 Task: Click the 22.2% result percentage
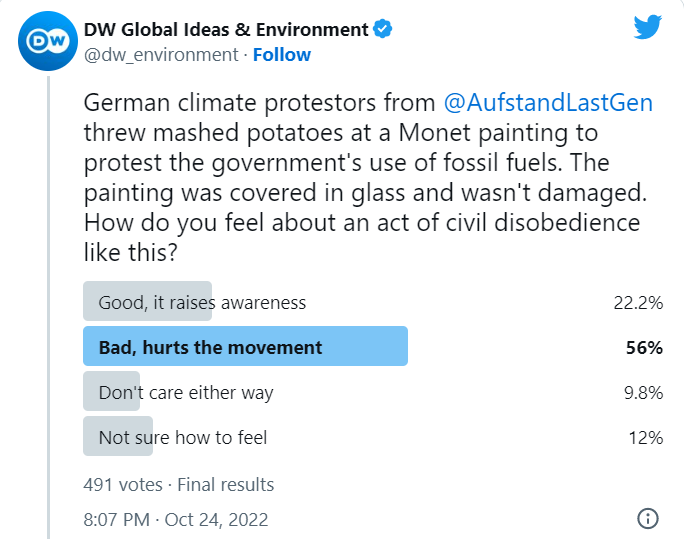click(638, 302)
